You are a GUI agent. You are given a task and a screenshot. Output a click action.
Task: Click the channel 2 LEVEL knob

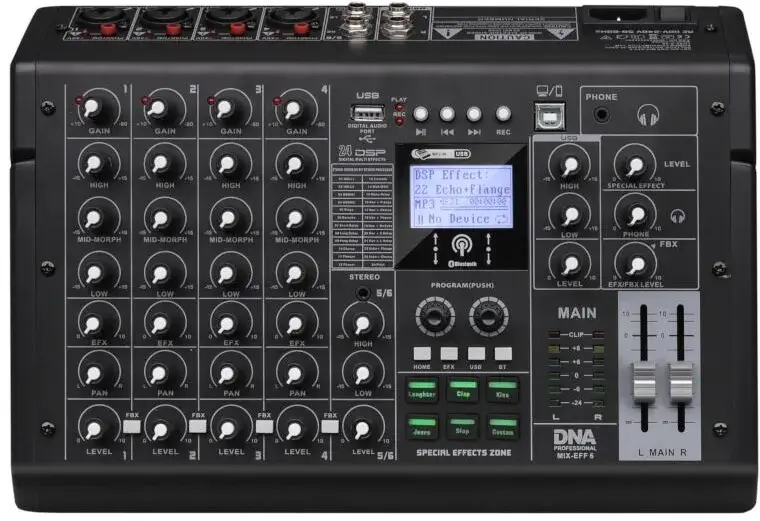tap(159, 429)
